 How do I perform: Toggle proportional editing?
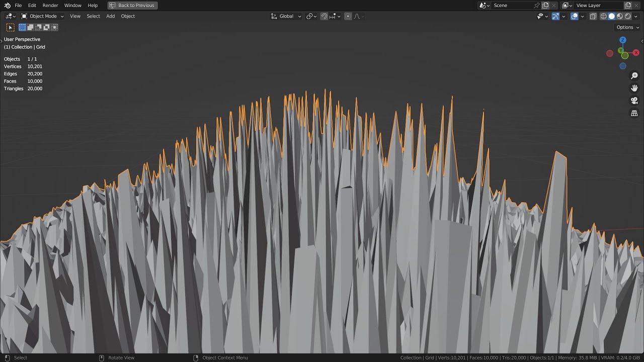tap(348, 16)
